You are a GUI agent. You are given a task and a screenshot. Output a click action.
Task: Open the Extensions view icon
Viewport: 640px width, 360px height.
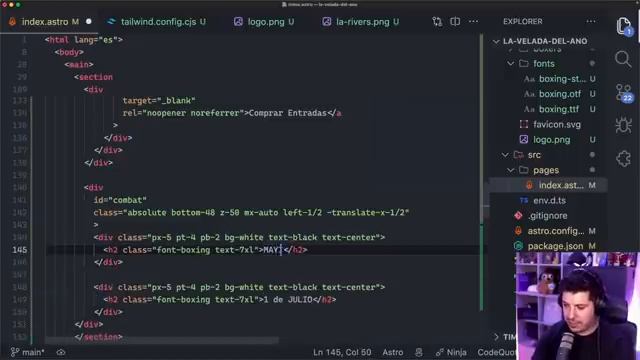click(x=623, y=158)
